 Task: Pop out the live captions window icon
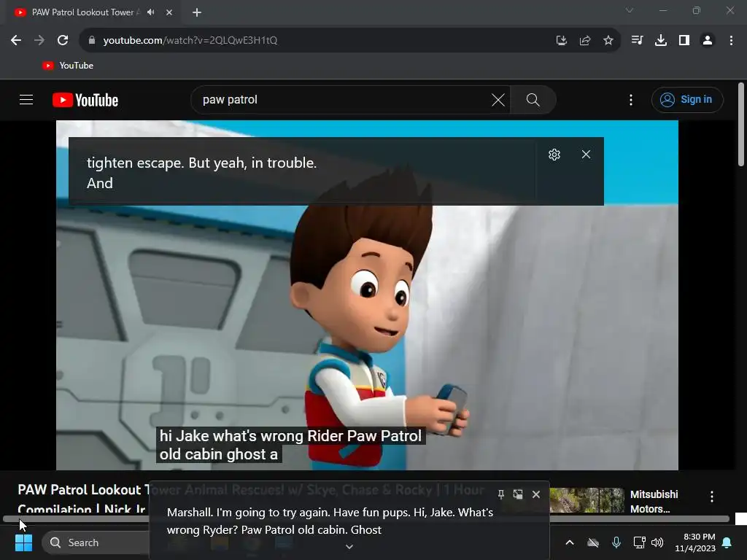click(x=518, y=494)
